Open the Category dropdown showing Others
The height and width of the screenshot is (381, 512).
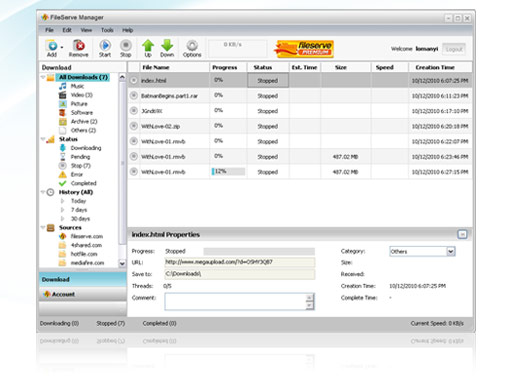point(422,251)
